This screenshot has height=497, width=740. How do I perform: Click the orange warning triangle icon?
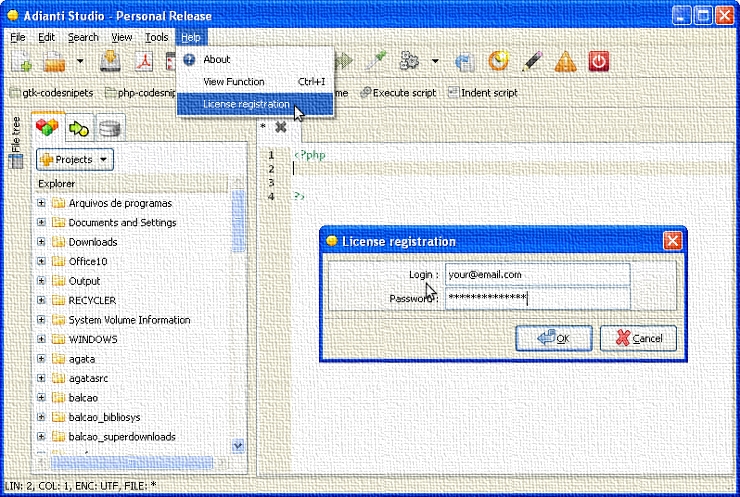tap(565, 61)
